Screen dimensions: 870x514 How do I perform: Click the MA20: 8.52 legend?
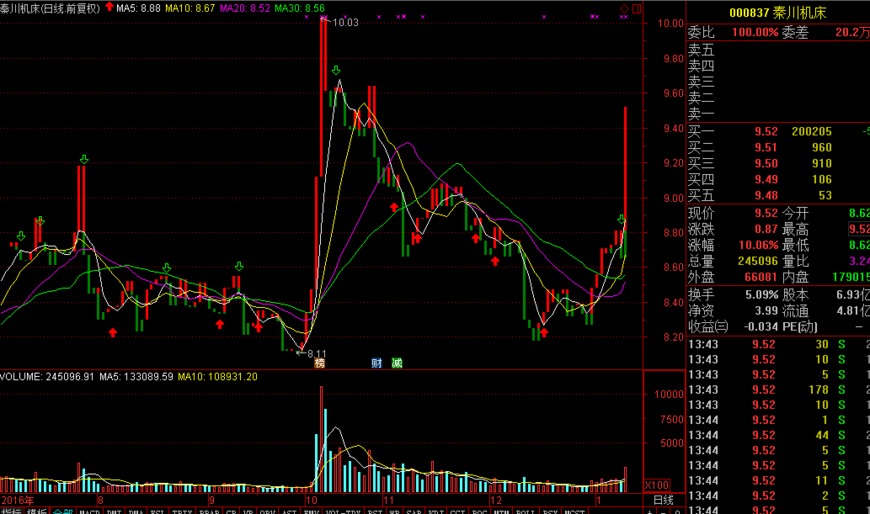point(245,8)
